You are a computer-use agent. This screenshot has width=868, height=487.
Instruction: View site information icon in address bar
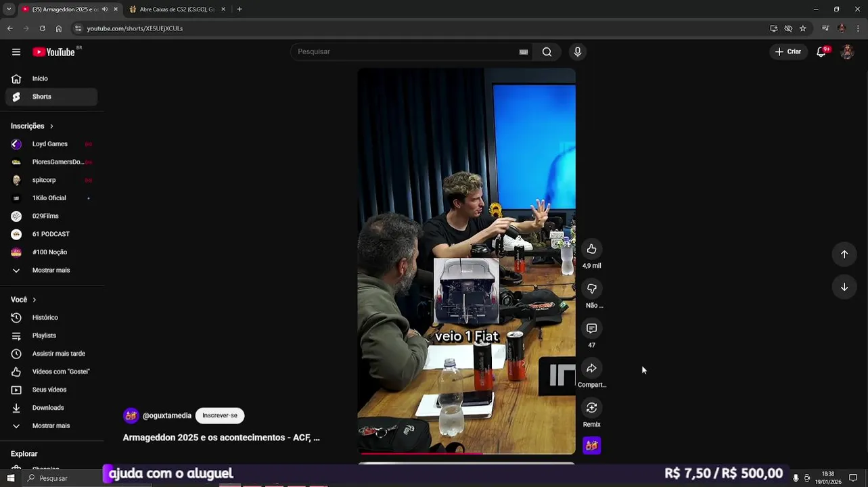coord(78,28)
